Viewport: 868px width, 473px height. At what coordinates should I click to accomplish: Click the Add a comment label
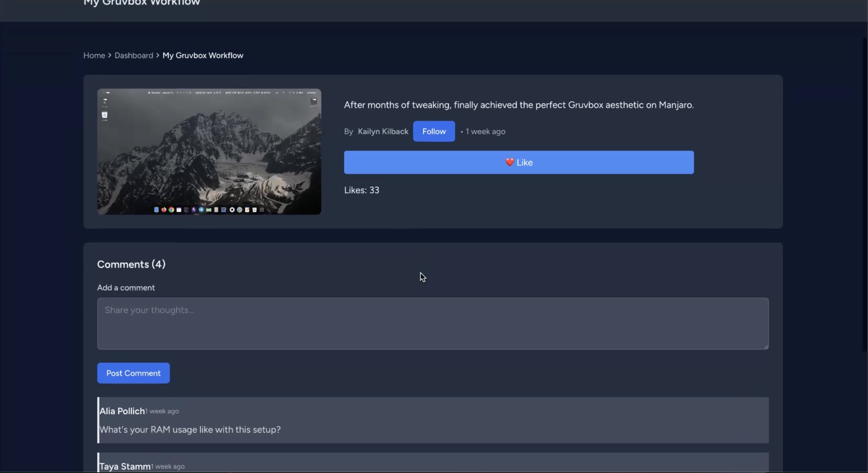(x=126, y=288)
